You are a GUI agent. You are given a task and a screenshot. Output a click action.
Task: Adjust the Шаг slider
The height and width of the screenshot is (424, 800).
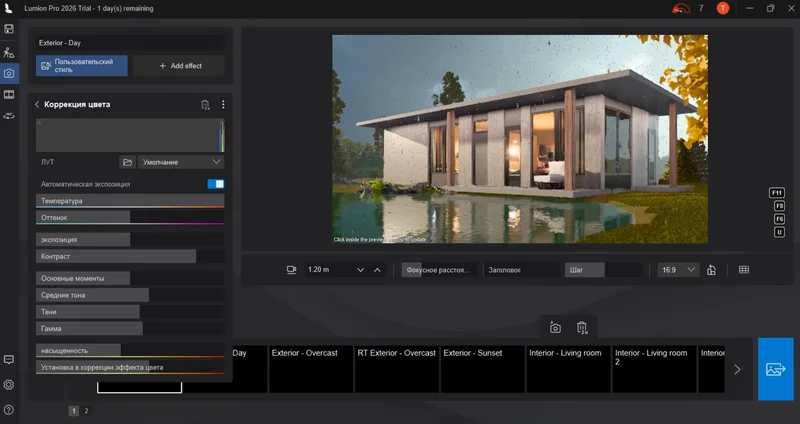point(603,270)
